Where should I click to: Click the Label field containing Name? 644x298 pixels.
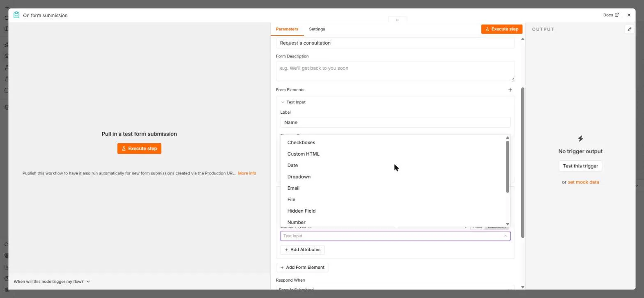click(395, 122)
